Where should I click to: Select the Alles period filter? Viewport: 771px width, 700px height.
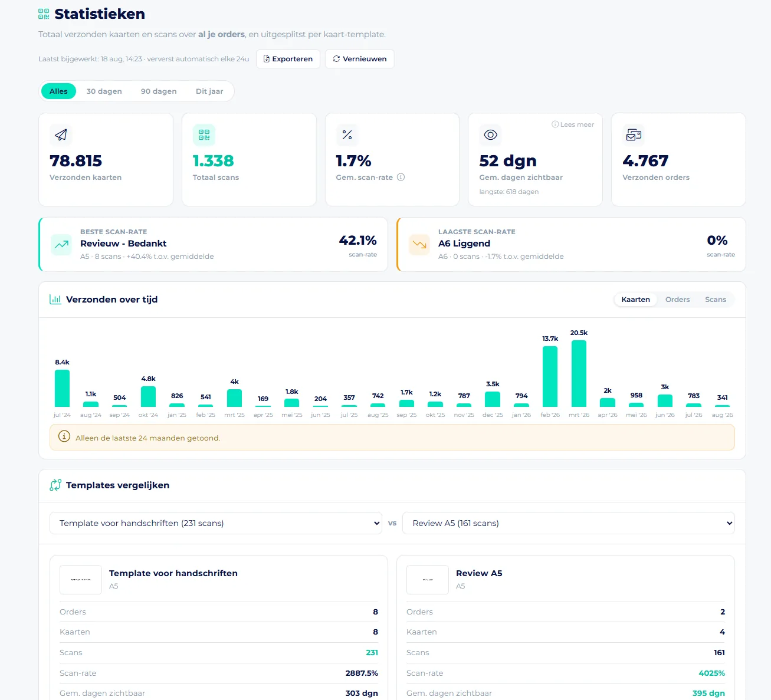[58, 91]
